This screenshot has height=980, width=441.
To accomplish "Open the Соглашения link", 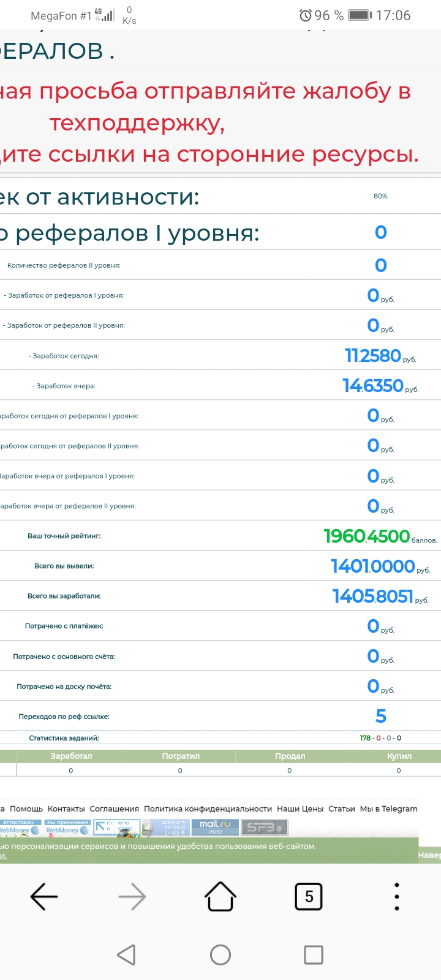I will click(x=115, y=809).
